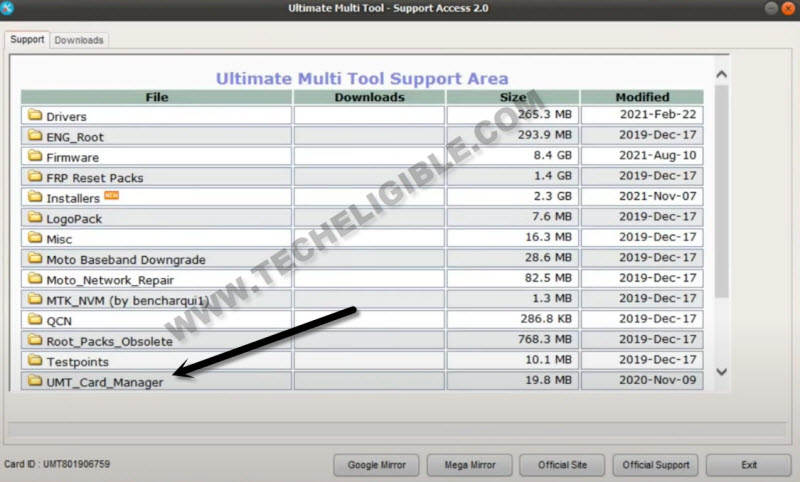Sort by the Size column header
The width and height of the screenshot is (800, 482).
click(513, 97)
